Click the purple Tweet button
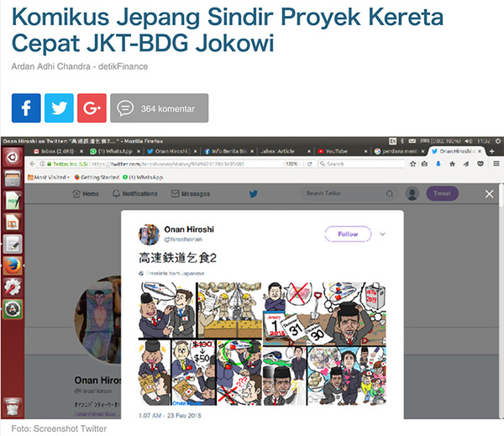The image size is (504, 436). click(x=443, y=193)
